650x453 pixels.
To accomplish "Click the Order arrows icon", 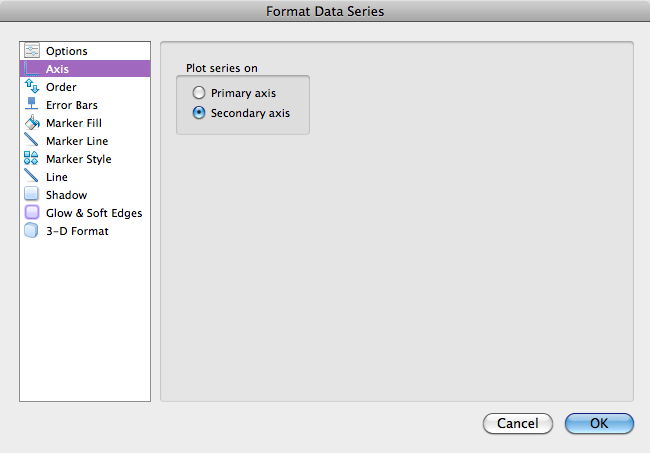I will point(31,87).
